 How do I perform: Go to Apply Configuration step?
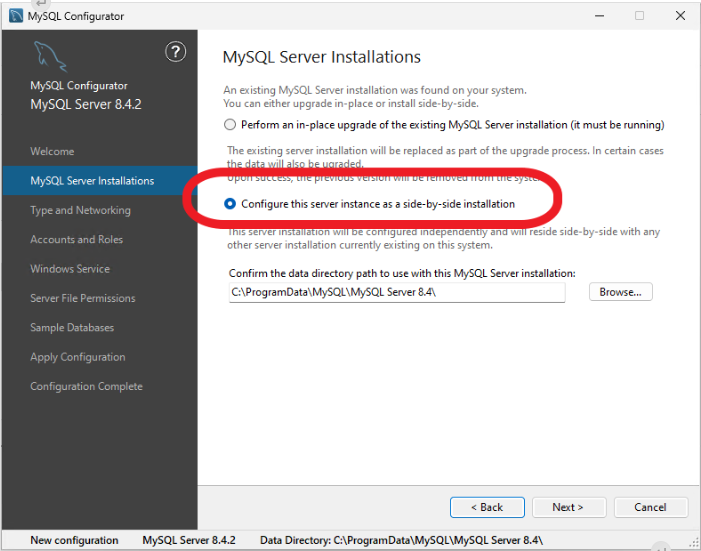coord(78,357)
